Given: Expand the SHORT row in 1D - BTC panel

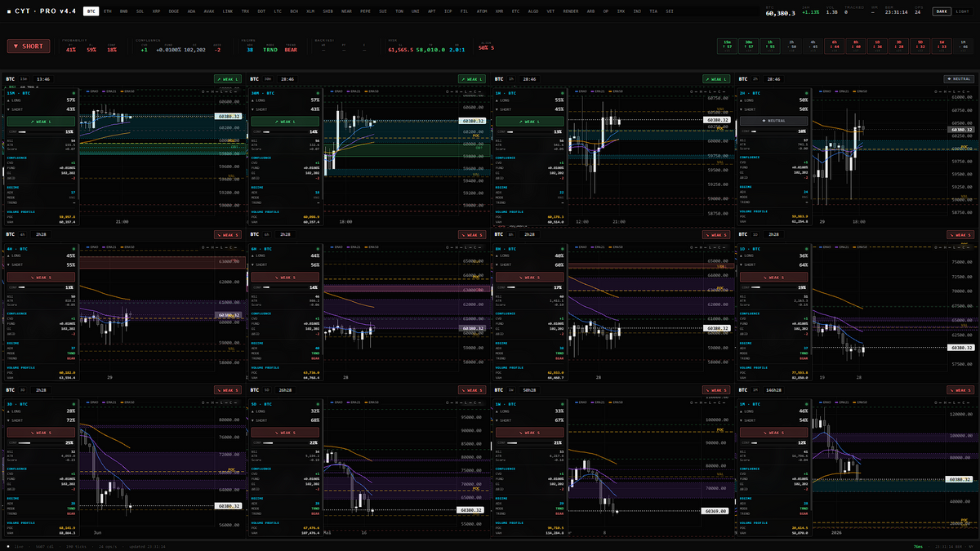Looking at the screenshot, I should click(x=773, y=264).
